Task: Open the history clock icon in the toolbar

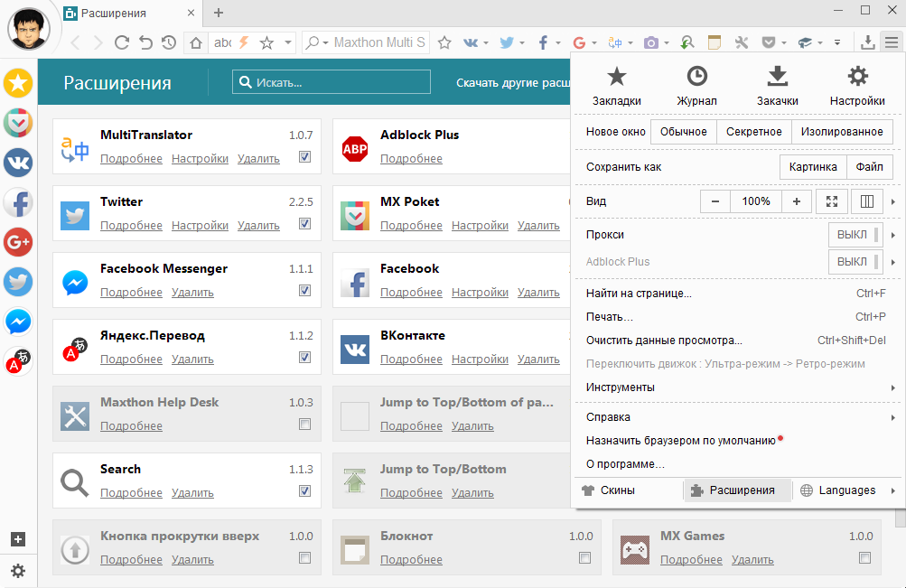Action: coord(169,42)
